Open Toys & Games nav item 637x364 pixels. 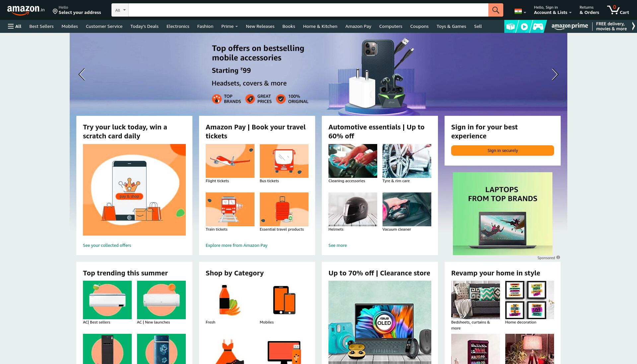(x=451, y=26)
